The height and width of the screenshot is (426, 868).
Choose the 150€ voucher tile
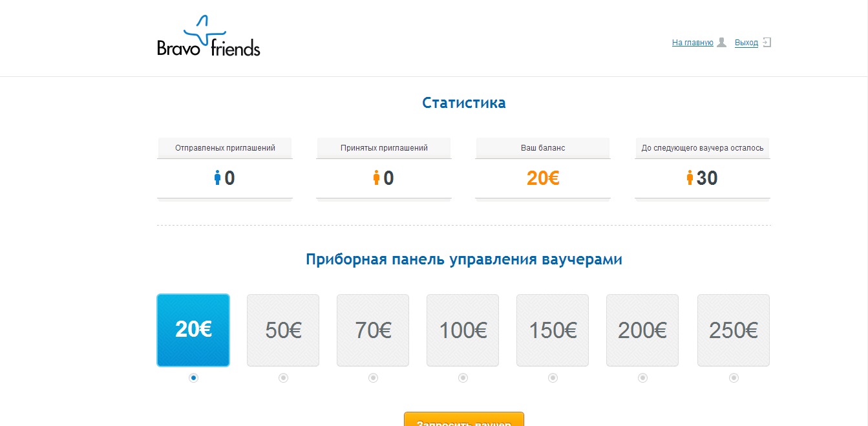click(553, 330)
